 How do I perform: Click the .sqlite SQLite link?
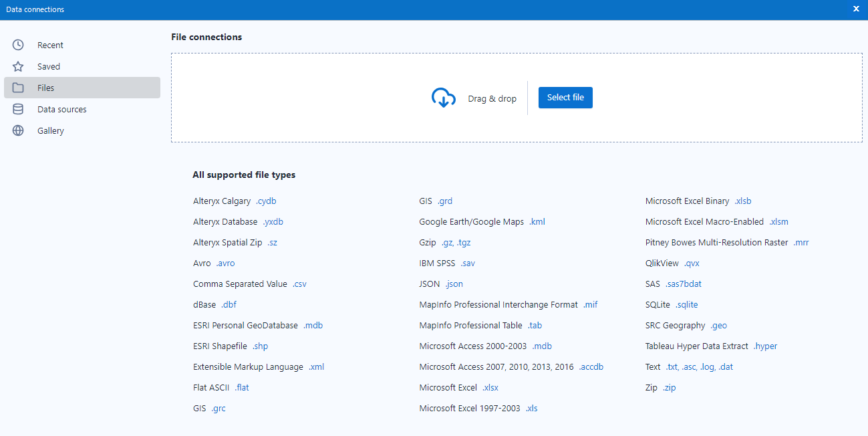(x=686, y=304)
